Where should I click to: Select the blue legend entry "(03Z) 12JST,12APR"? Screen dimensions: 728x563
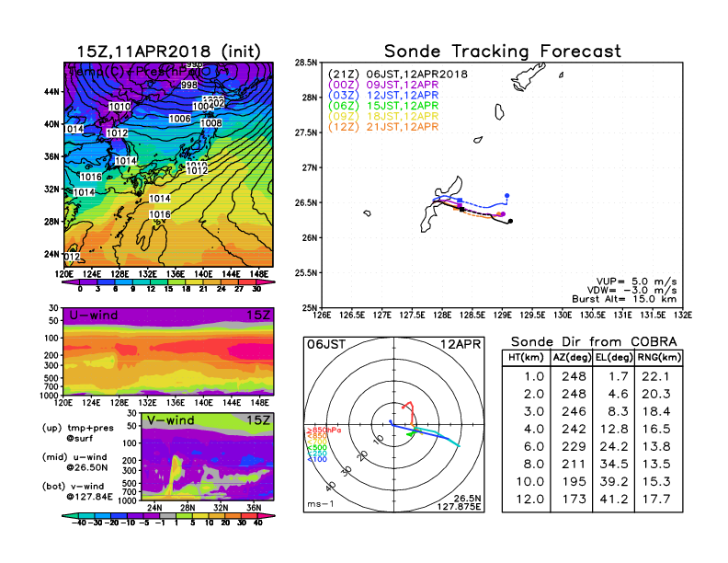383,96
